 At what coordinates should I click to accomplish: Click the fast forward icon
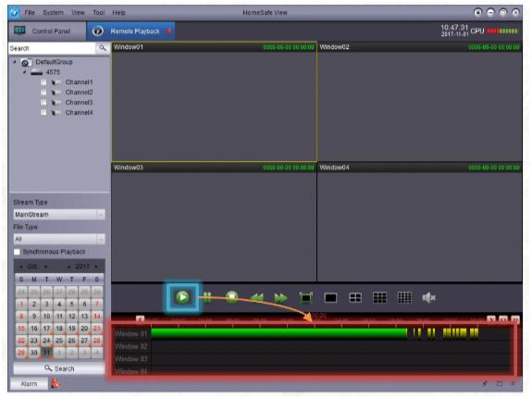(x=281, y=298)
